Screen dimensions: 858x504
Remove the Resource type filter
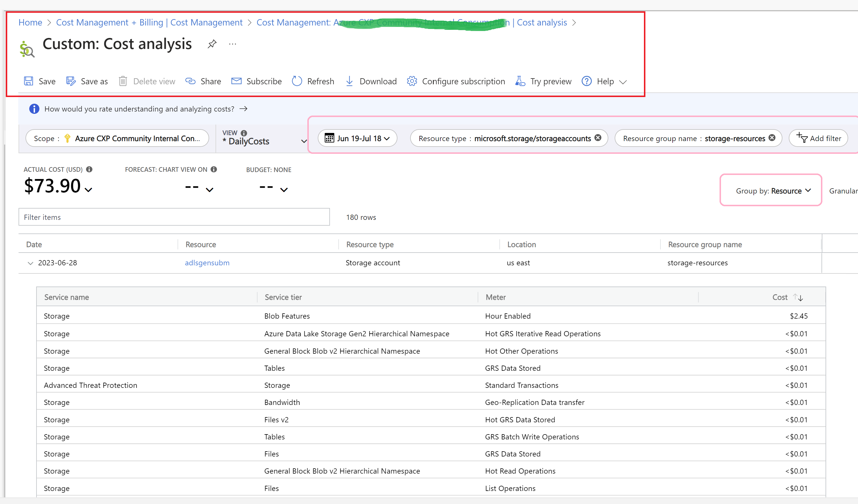[598, 138]
